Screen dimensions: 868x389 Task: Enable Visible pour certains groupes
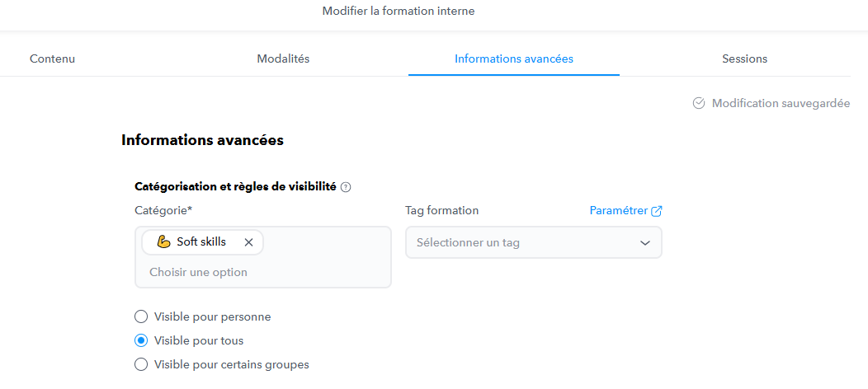(x=141, y=364)
